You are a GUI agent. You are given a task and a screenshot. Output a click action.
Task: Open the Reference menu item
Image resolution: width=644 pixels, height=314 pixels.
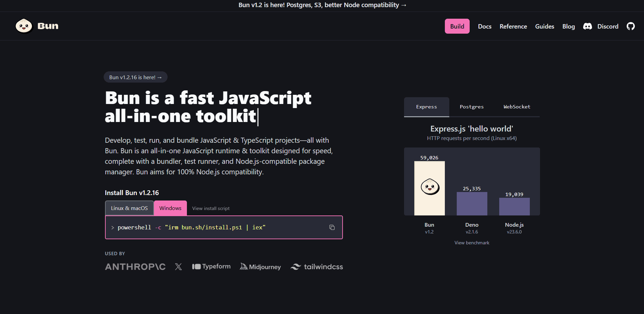(513, 26)
